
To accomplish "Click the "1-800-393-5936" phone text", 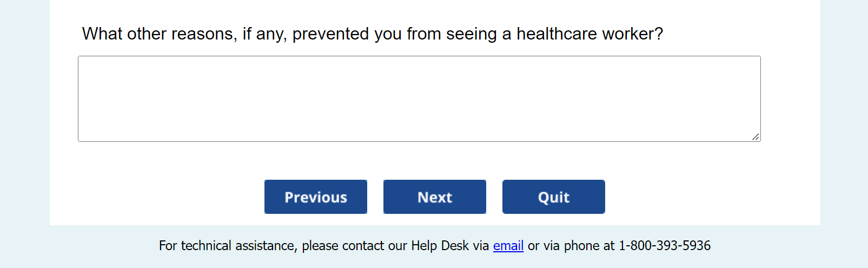I will click(x=664, y=246).
